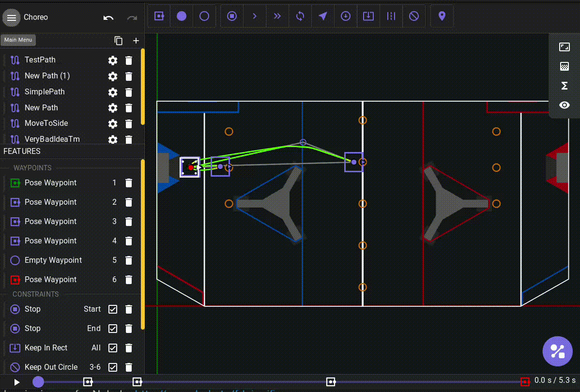Viewport: 580px width, 392px height.
Task: Select the Point At arrow constraint tool
Action: pos(322,16)
